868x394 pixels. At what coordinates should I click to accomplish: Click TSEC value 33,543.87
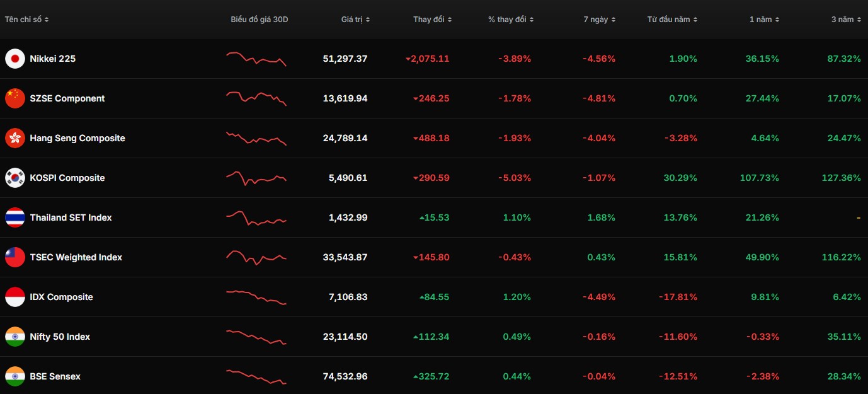click(x=345, y=257)
